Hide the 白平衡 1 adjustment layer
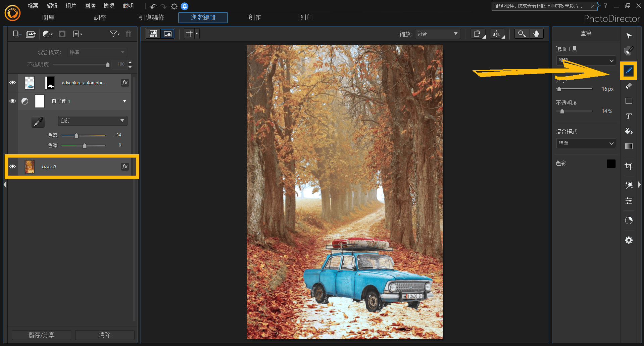The image size is (644, 346). (x=13, y=101)
